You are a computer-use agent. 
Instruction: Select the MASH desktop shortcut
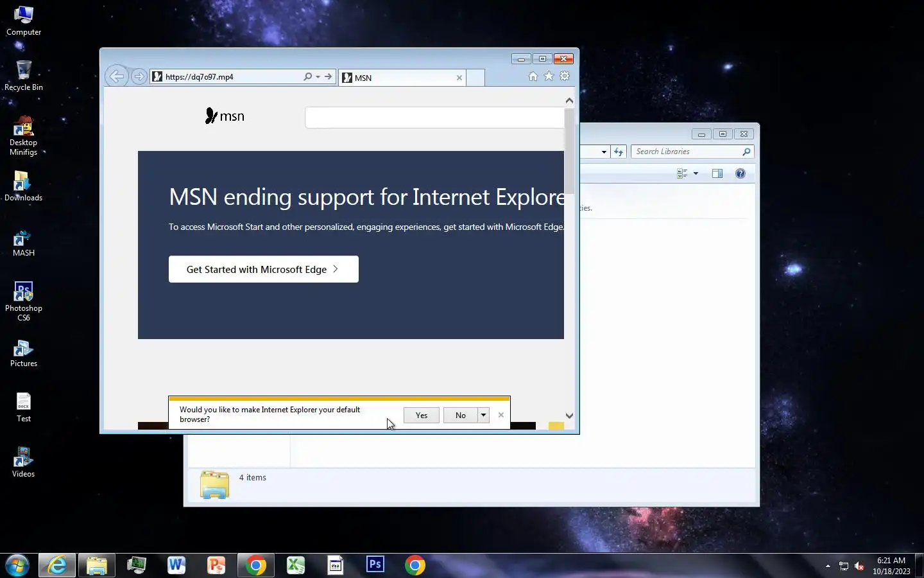[24, 243]
